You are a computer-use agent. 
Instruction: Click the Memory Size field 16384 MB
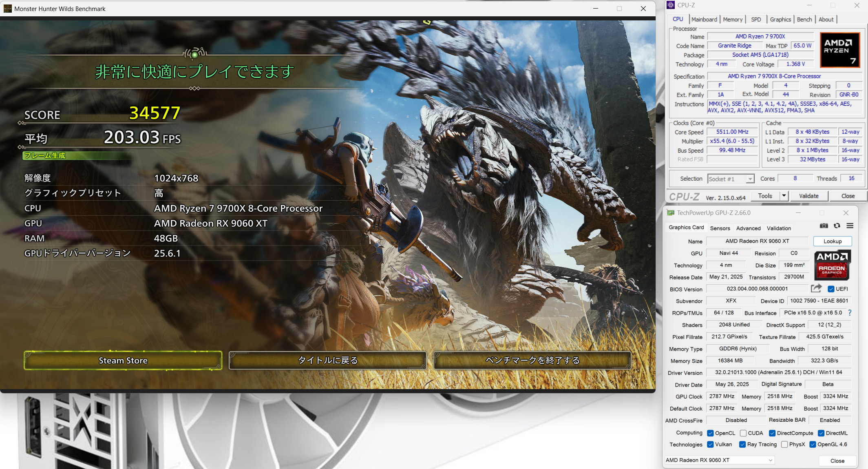tap(730, 361)
